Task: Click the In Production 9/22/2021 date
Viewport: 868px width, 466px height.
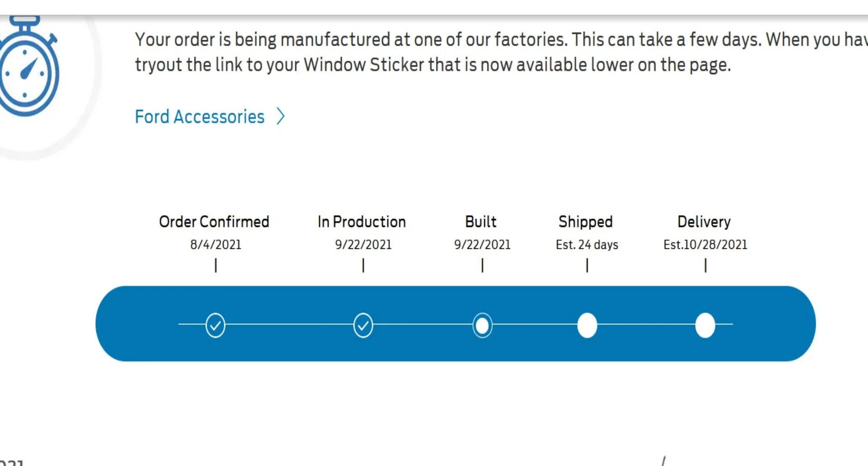Action: pyautogui.click(x=363, y=245)
